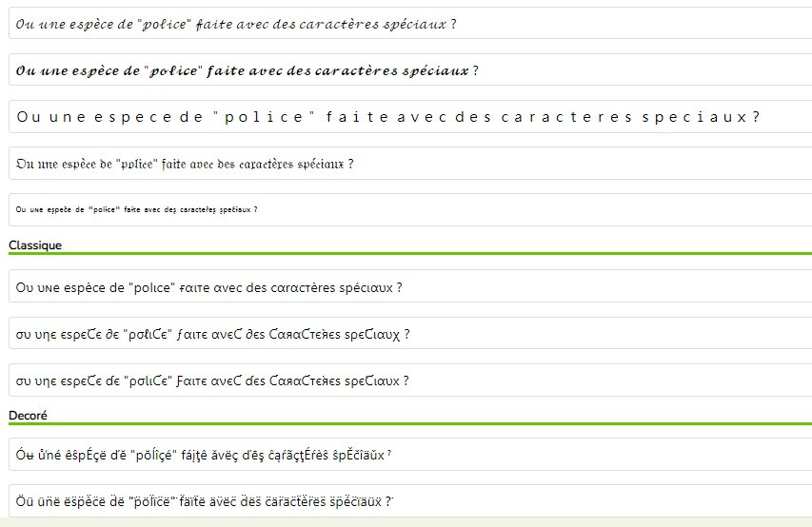Select the bold italic script text box

tap(409, 70)
